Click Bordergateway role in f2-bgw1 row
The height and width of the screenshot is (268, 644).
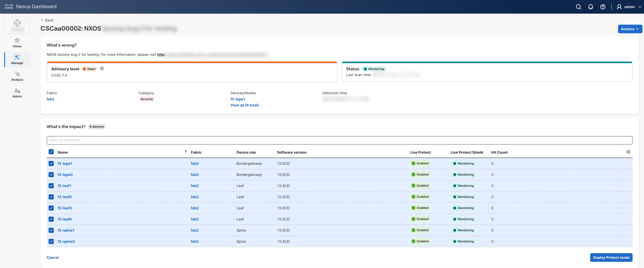coord(249,163)
